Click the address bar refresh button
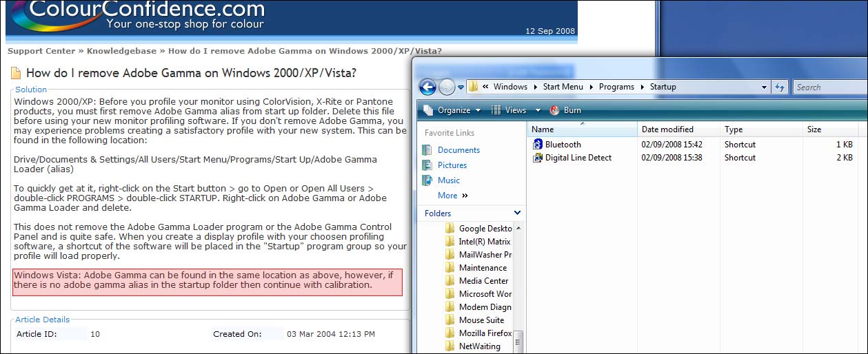Viewport: 868px width, 354px height. [x=780, y=87]
